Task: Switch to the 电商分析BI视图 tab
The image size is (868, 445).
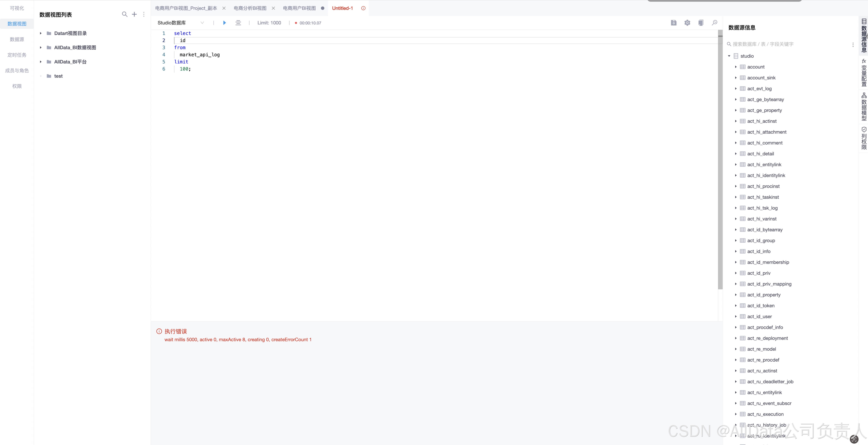Action: (250, 8)
